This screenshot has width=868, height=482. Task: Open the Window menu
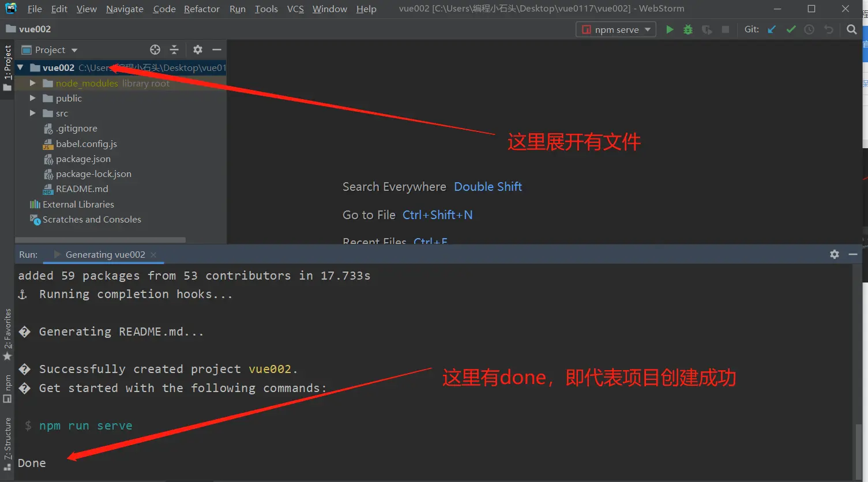(x=330, y=9)
